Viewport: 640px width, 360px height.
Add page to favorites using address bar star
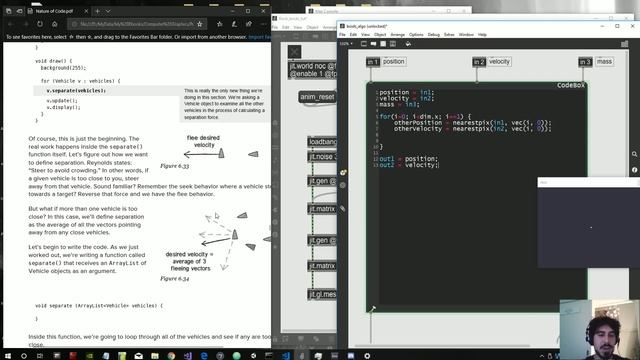[x=200, y=24]
